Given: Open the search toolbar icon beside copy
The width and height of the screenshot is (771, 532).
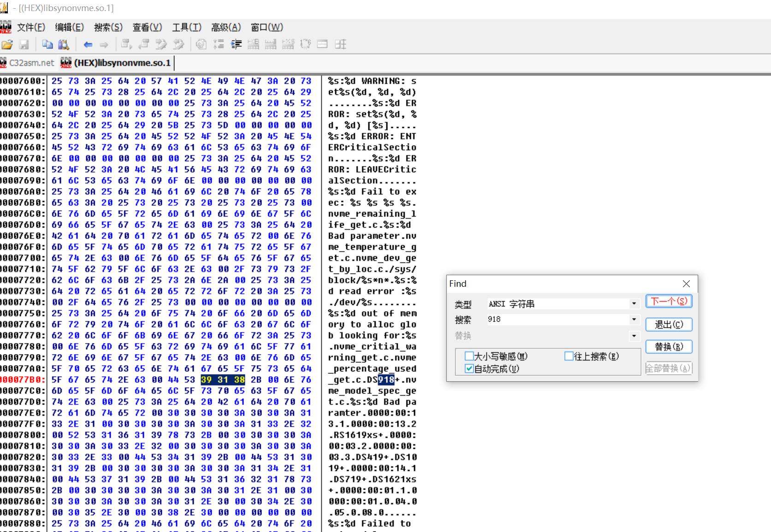Looking at the screenshot, I should tap(64, 44).
